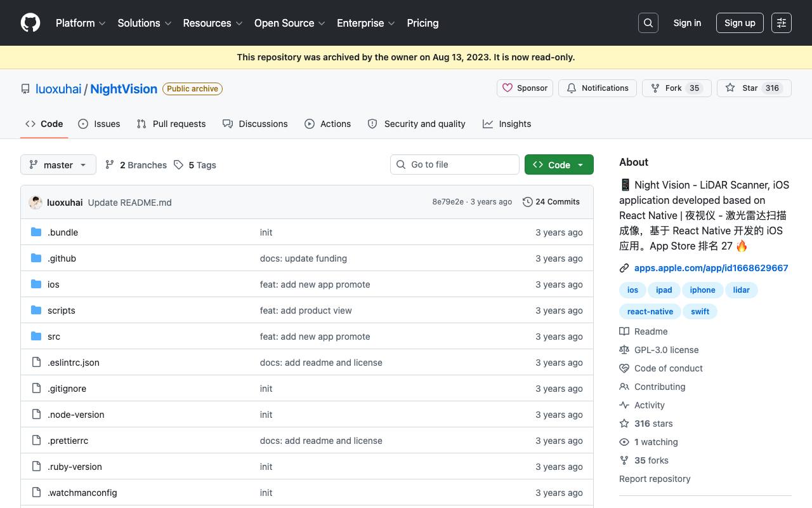Click the ios folder icon
Image resolution: width=812 pixels, height=508 pixels.
pos(36,284)
